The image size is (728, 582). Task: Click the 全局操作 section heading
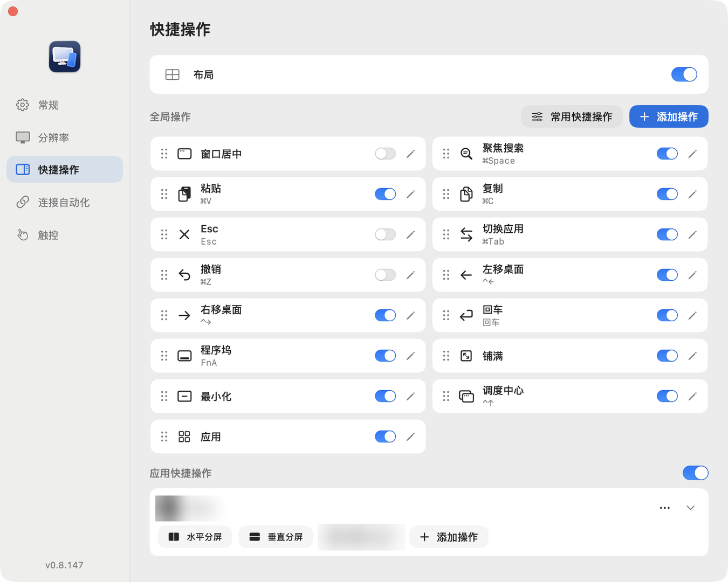[170, 116]
